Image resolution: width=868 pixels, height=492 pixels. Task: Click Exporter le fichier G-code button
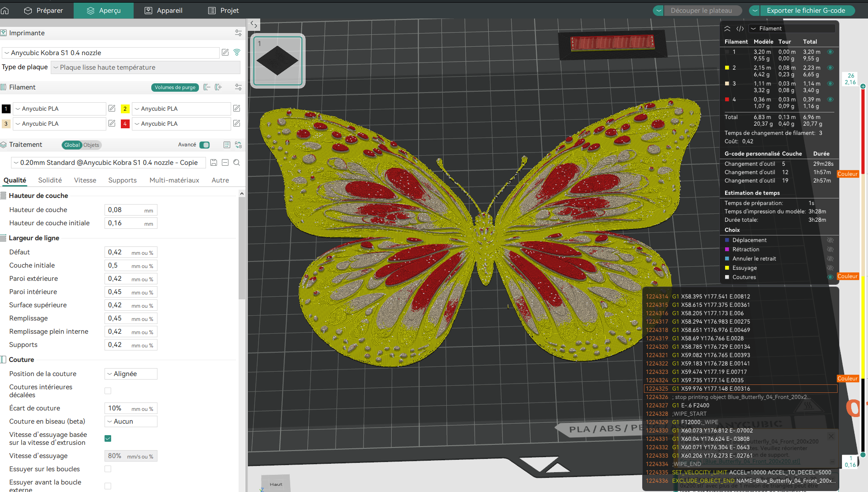(x=805, y=11)
